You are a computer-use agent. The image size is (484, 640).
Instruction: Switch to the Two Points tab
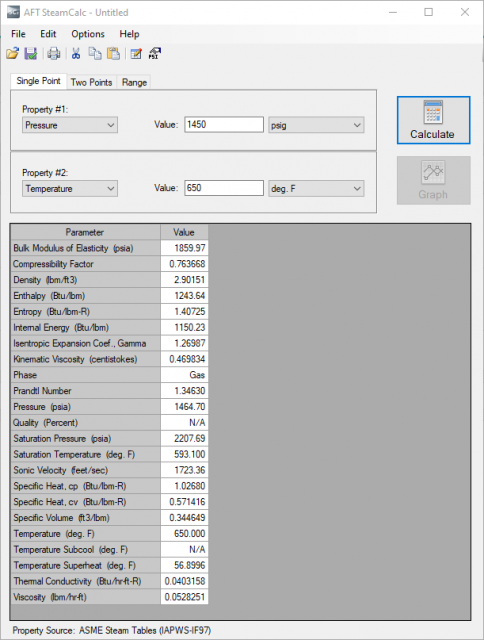coord(91,82)
